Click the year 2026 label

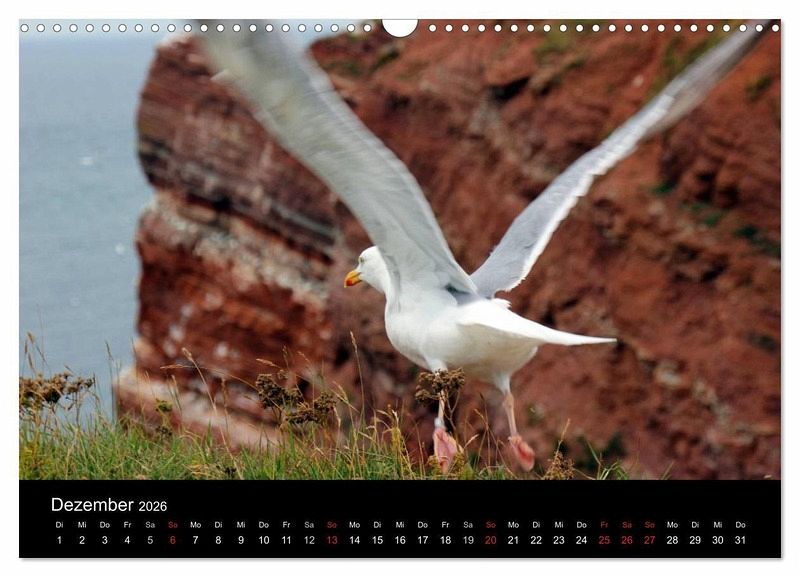click(x=153, y=507)
